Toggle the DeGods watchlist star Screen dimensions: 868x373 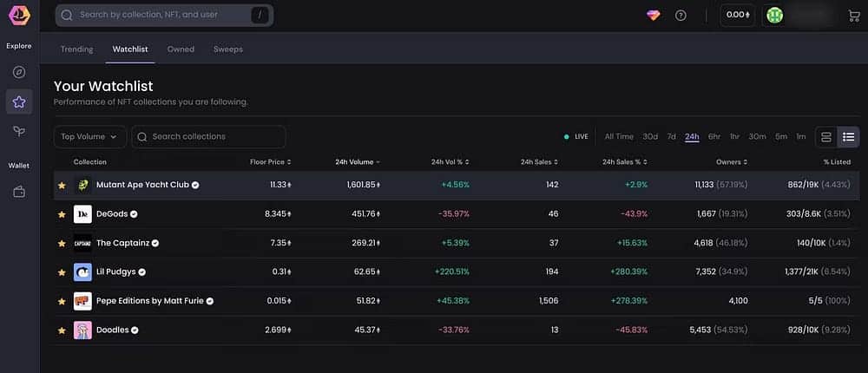click(62, 214)
